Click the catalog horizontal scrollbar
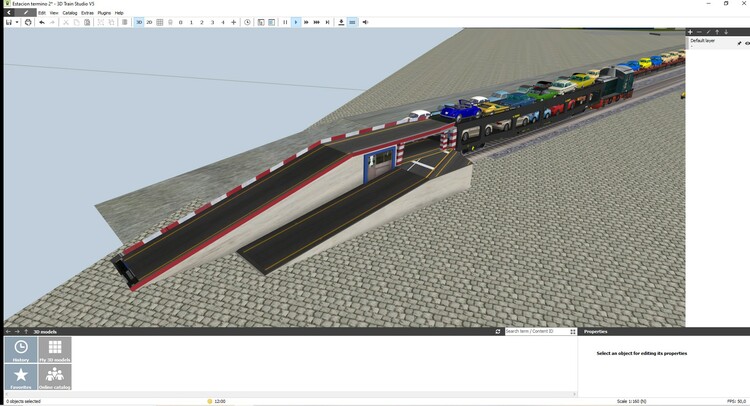This screenshot has height=406, width=750. tap(291, 395)
